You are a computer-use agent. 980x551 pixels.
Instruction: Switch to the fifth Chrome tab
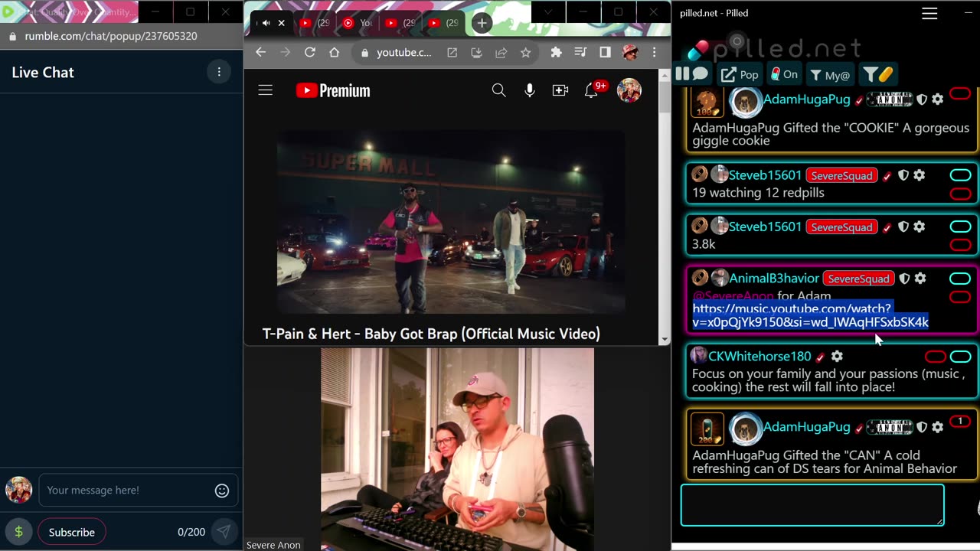coord(443,23)
